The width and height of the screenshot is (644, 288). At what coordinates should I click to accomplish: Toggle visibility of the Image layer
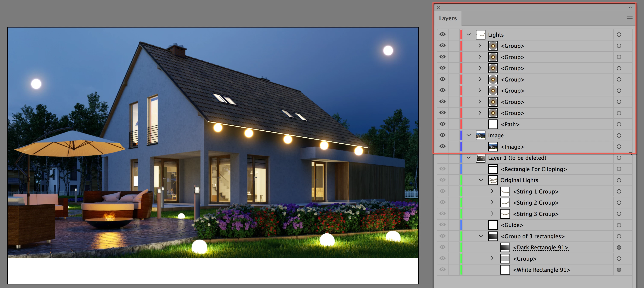tap(442, 135)
